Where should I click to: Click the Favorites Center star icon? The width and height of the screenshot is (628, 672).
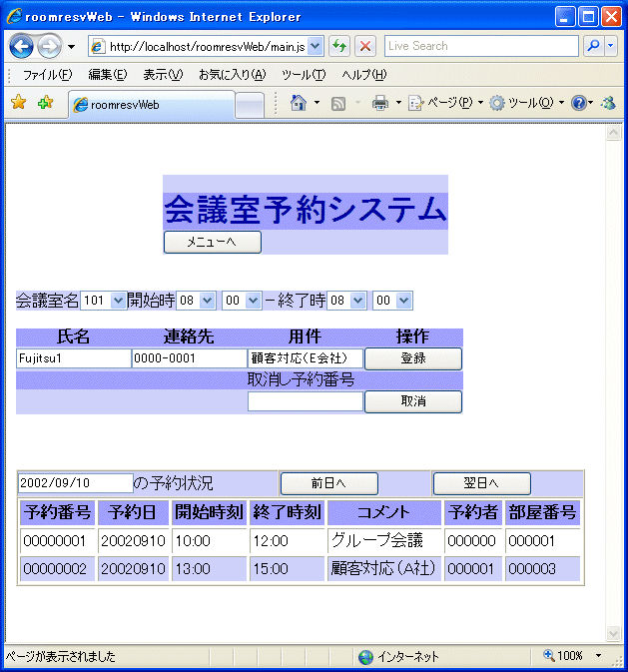[18, 103]
